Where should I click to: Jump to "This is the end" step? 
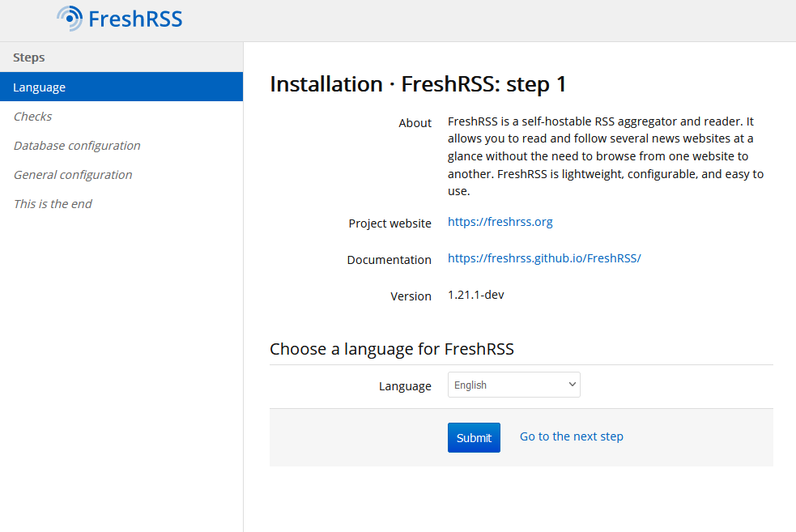[53, 204]
